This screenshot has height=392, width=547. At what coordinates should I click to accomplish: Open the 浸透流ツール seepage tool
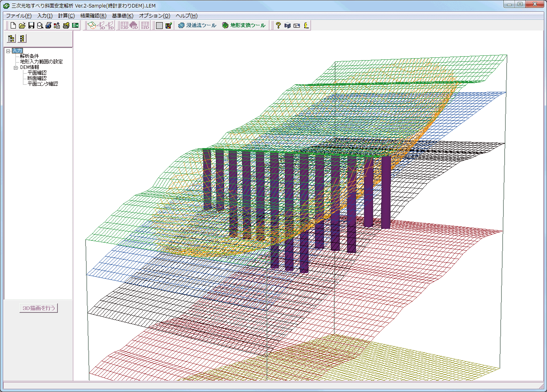tap(197, 25)
